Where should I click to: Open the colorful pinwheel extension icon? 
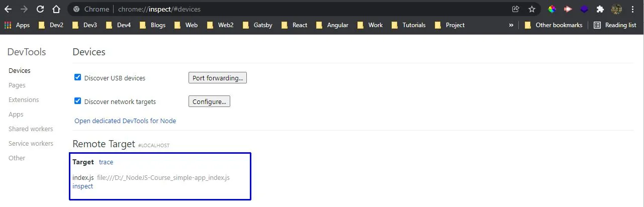point(552,9)
